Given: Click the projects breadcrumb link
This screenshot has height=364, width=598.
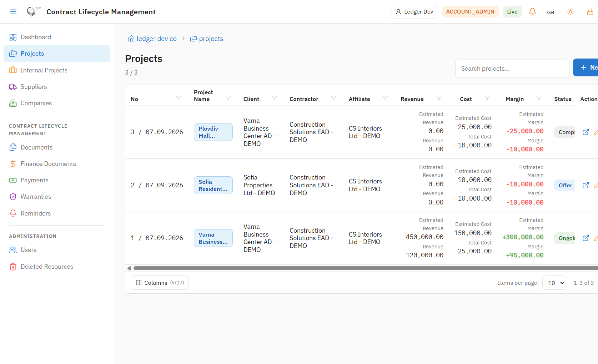Looking at the screenshot, I should (x=207, y=39).
